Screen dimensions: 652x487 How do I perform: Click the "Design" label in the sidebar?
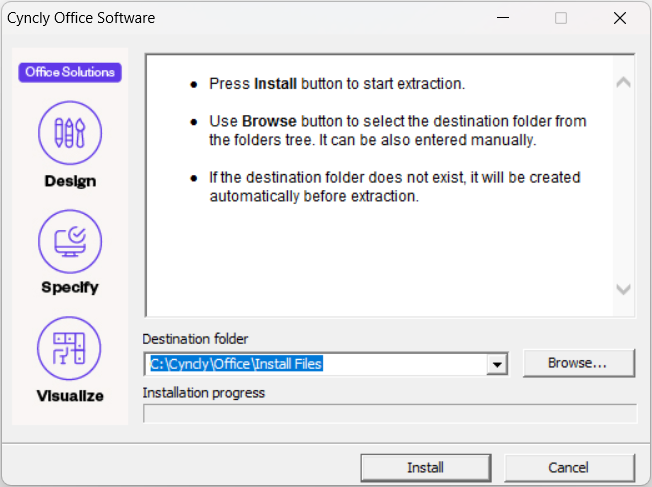[70, 181]
